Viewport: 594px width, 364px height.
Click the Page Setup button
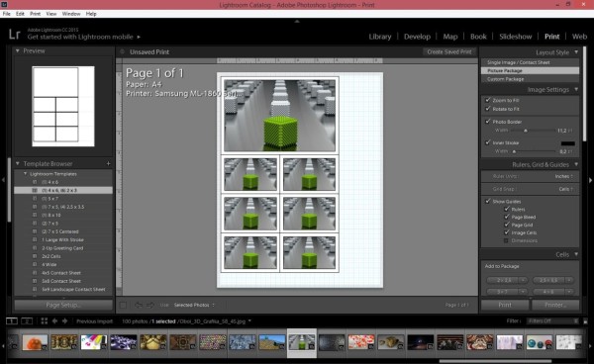point(63,305)
